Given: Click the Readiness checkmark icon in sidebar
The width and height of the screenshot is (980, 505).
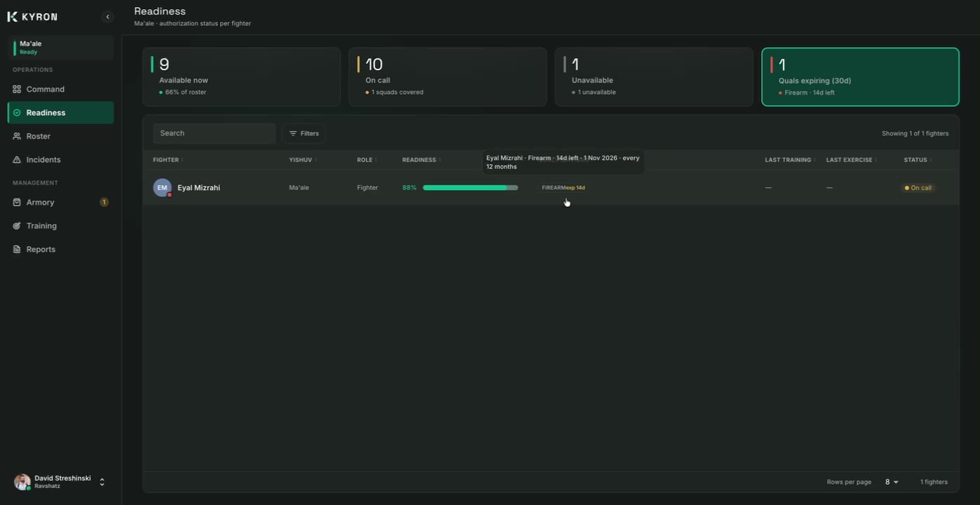Looking at the screenshot, I should click(x=17, y=113).
